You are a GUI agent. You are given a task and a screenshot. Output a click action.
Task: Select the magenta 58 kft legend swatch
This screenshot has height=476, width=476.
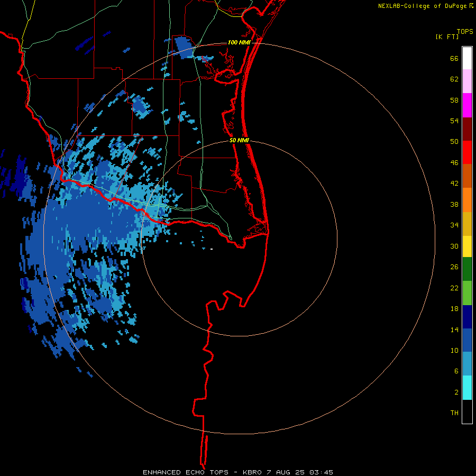(x=467, y=105)
